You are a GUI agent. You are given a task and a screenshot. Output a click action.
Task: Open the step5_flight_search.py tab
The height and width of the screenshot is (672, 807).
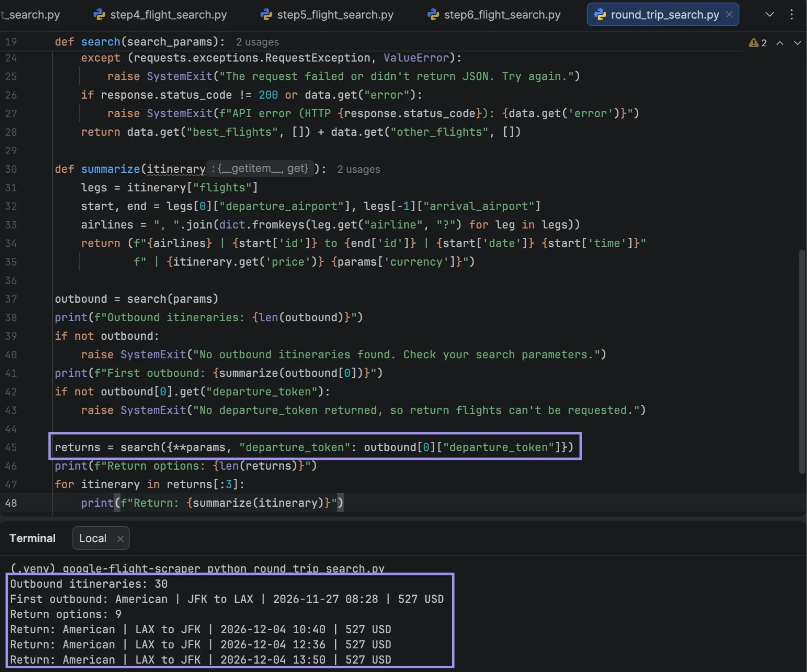(327, 15)
